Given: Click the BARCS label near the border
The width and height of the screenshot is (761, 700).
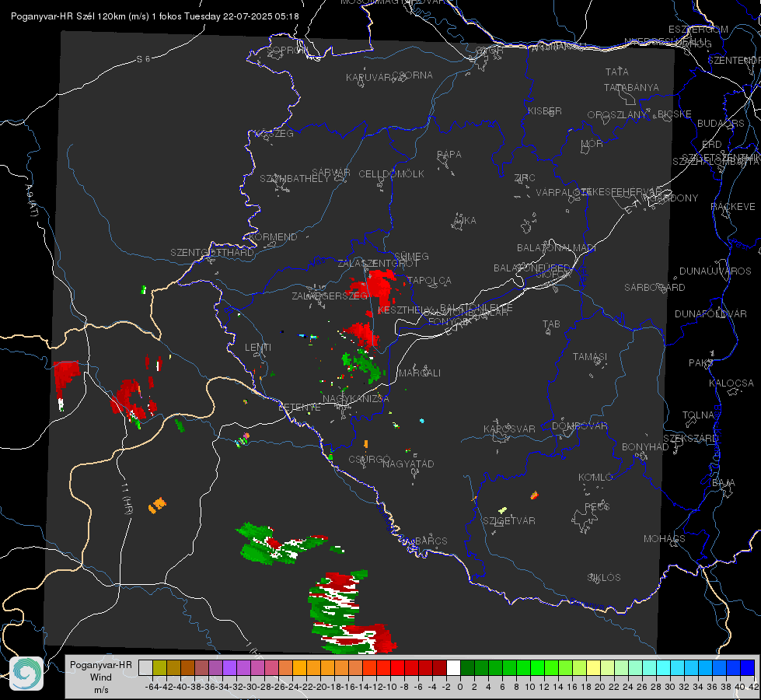Looking at the screenshot, I should pos(431,541).
